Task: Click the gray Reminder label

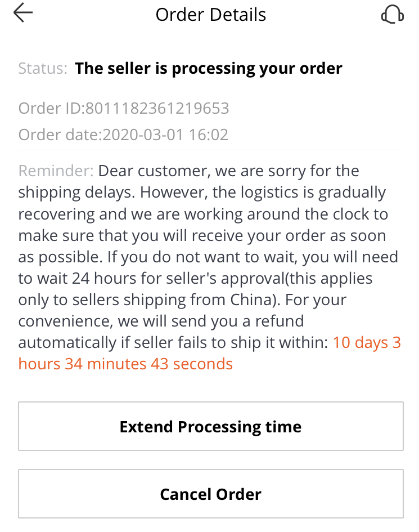Action: click(x=56, y=171)
